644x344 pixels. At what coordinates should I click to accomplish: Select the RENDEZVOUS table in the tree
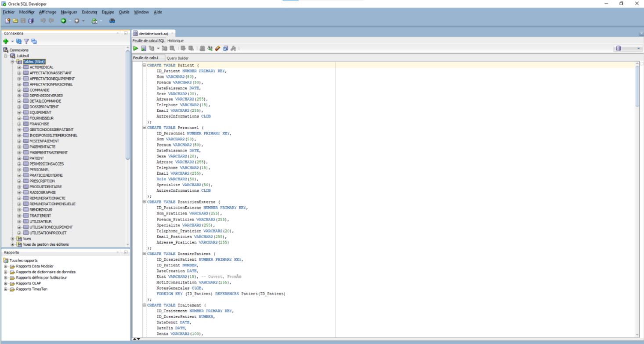[40, 210]
